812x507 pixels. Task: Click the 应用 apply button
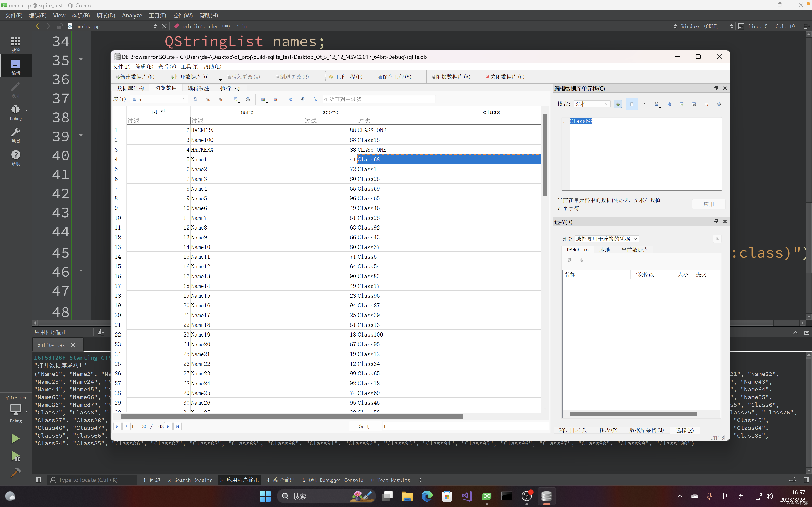pos(709,204)
